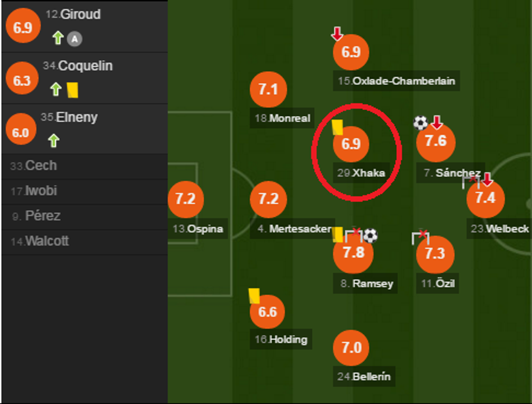Click Elneny's green substituted-on arrow
This screenshot has height=404, width=532.
[53, 141]
